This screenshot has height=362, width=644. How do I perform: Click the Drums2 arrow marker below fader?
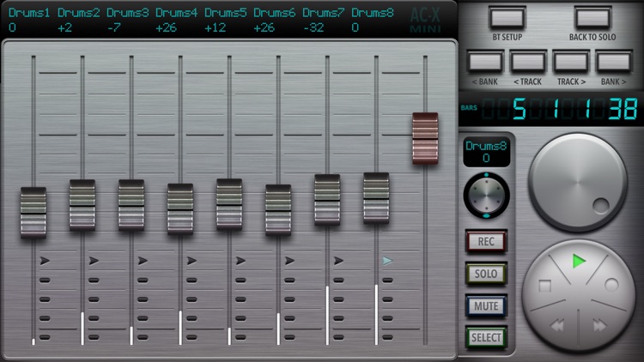coord(94,261)
